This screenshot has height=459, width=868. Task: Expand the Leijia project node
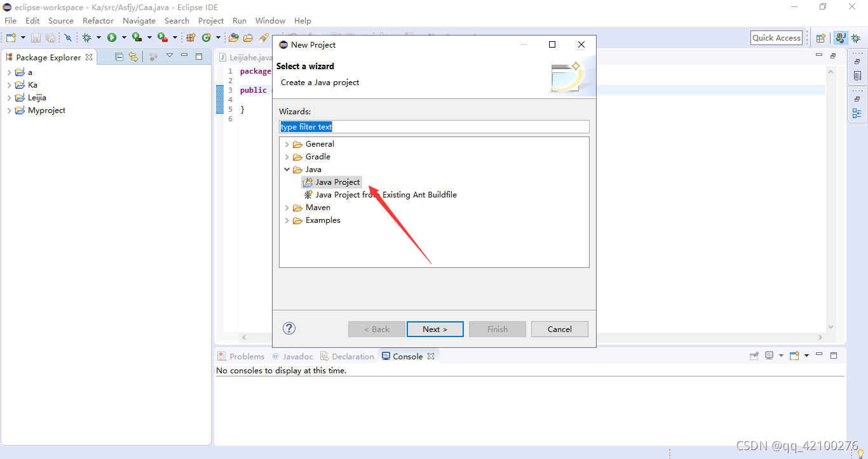(x=9, y=98)
